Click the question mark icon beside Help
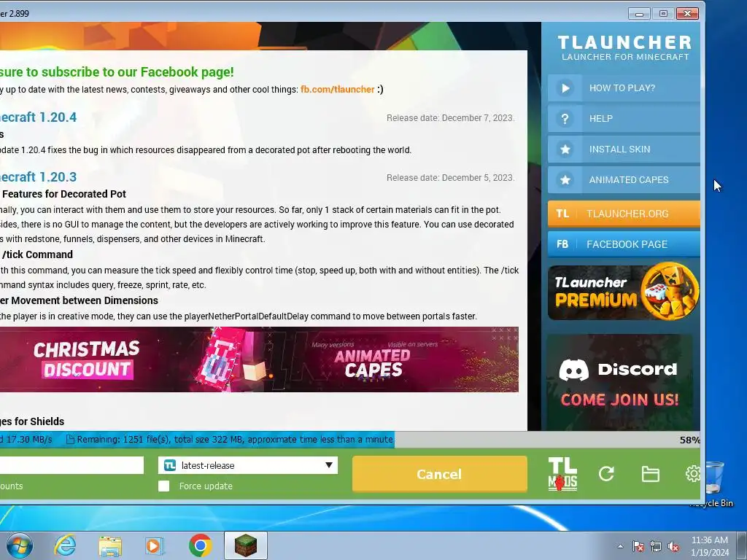Image resolution: width=747 pixels, height=560 pixels. (x=565, y=119)
